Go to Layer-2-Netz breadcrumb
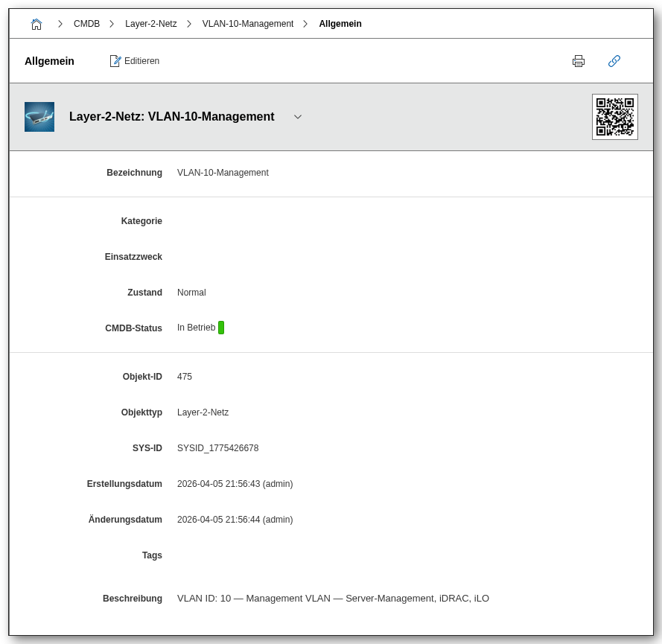 click(151, 24)
